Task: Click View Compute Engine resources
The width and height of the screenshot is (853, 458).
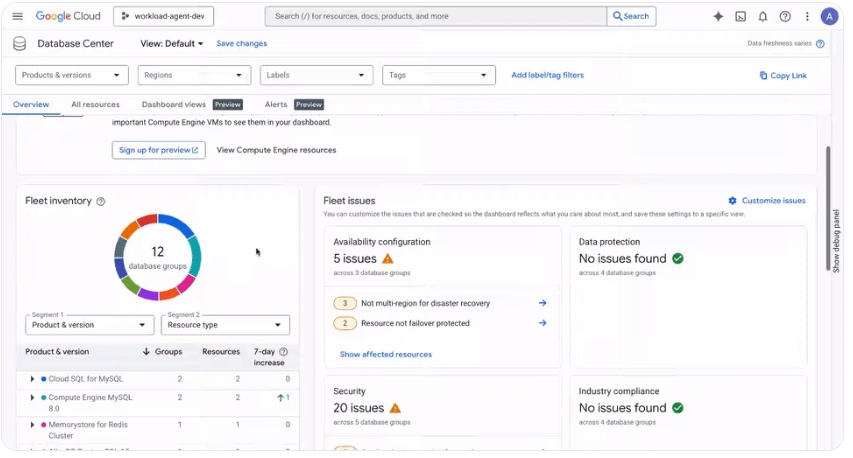Action: click(x=276, y=150)
